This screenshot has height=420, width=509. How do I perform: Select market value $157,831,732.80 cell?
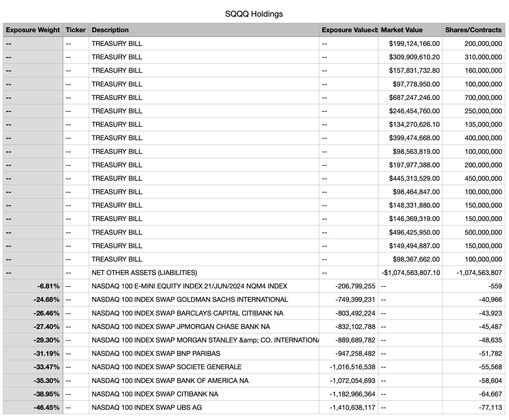pyautogui.click(x=410, y=70)
